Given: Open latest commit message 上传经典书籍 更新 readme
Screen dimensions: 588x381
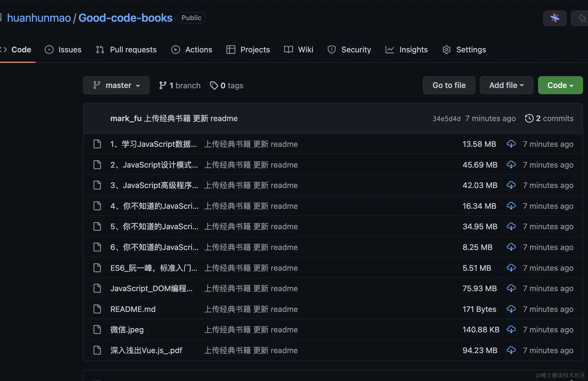Looking at the screenshot, I should coord(191,118).
